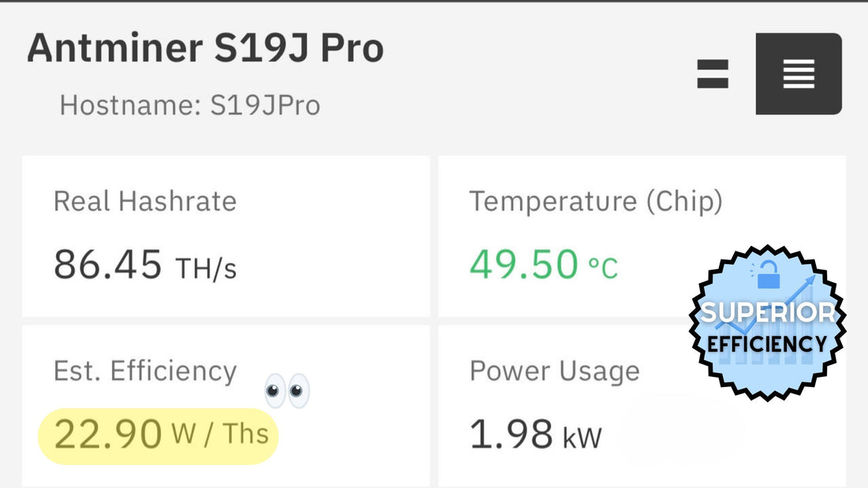Click the Est. Efficiency label
868x488 pixels.
pyautogui.click(x=145, y=371)
